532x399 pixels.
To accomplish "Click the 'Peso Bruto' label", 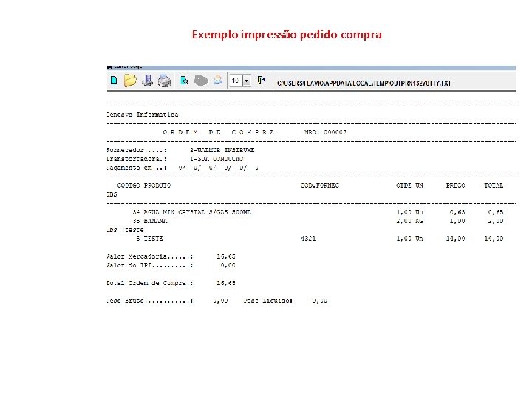I will click(149, 301).
